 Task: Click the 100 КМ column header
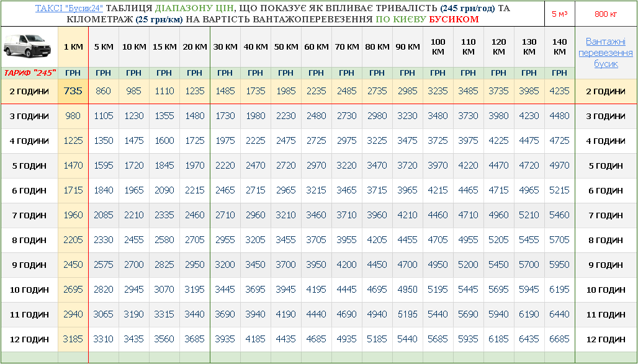438,47
